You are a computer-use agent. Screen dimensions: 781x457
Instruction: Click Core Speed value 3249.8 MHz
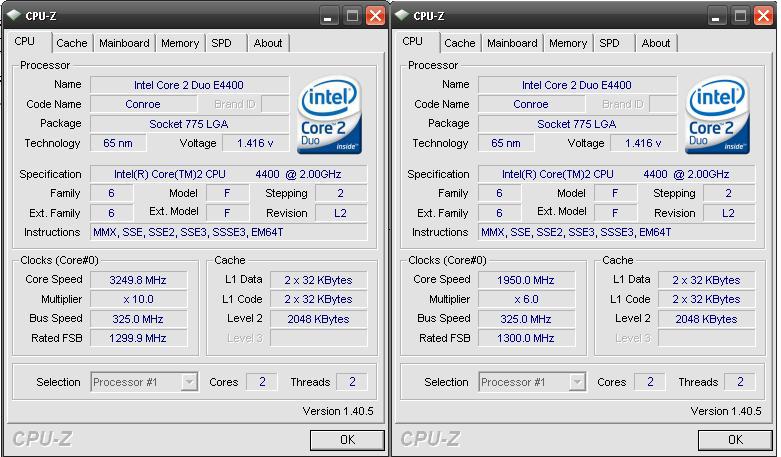click(138, 280)
